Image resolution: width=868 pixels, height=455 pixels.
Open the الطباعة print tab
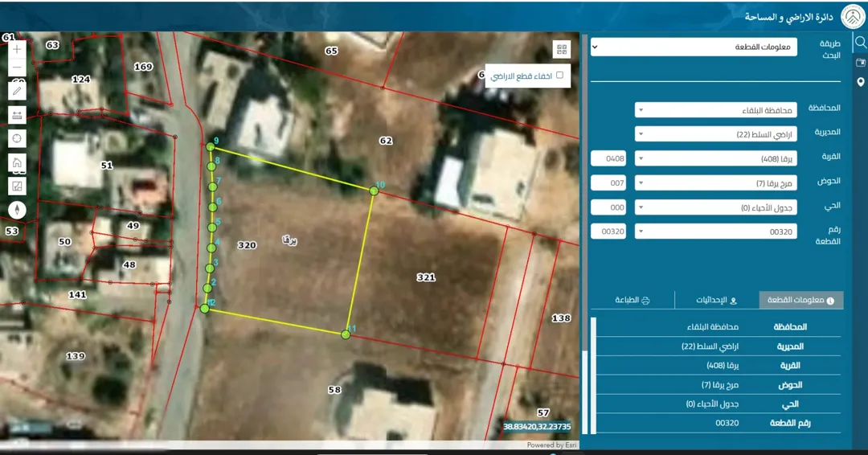point(633,300)
